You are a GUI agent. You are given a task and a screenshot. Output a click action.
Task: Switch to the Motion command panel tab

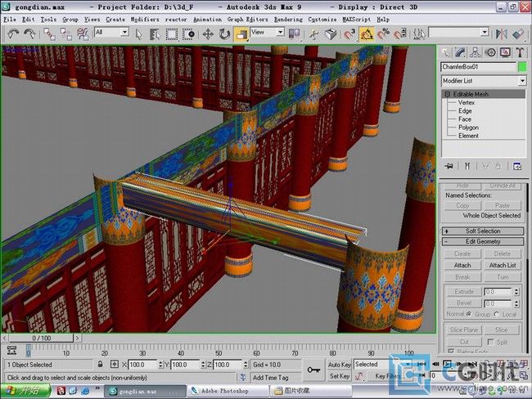490,52
